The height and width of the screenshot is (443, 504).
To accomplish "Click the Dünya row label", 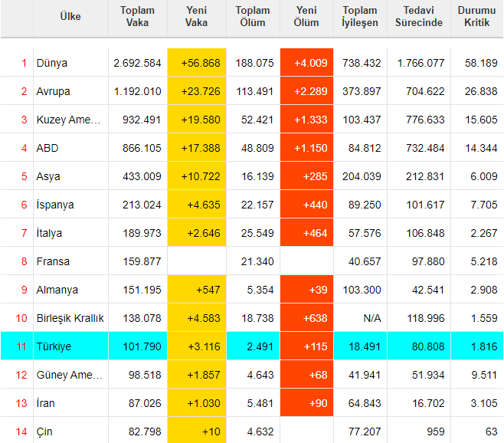I will [x=52, y=63].
